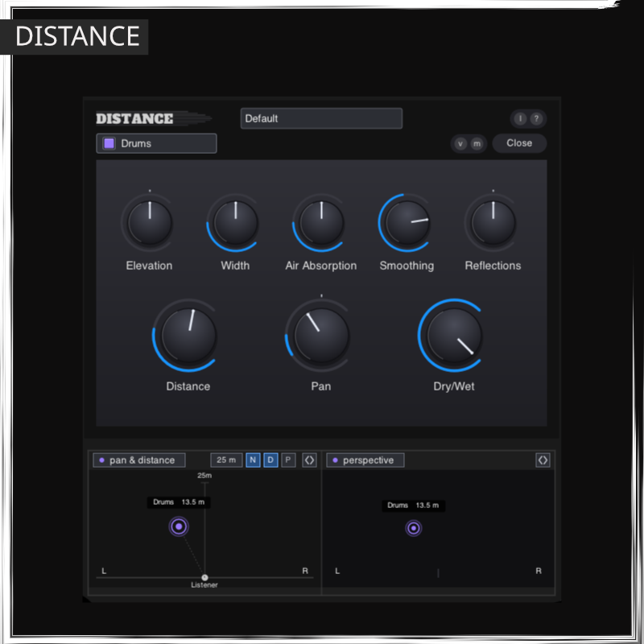Screen dimensions: 644x644
Task: Click the Smoothing knob
Action: pos(407,223)
